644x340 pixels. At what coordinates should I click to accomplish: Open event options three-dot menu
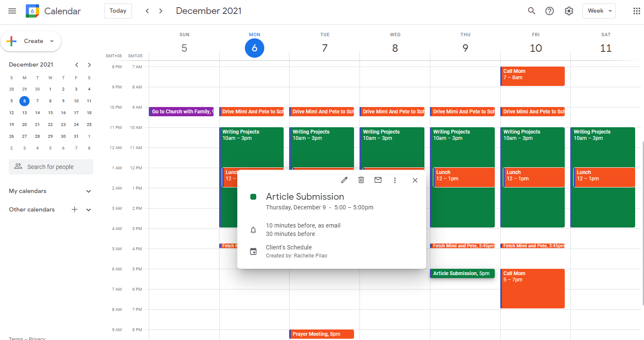tap(395, 180)
